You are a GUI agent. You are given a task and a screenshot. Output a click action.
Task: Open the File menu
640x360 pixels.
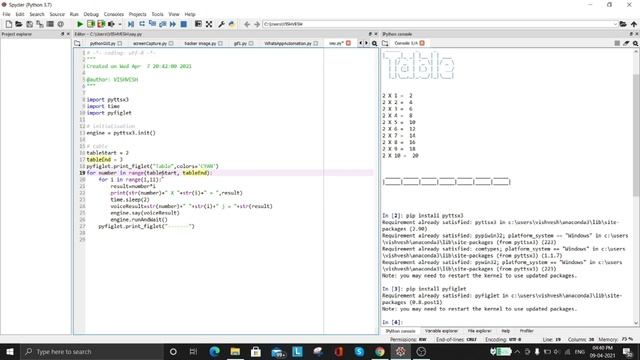(x=7, y=14)
